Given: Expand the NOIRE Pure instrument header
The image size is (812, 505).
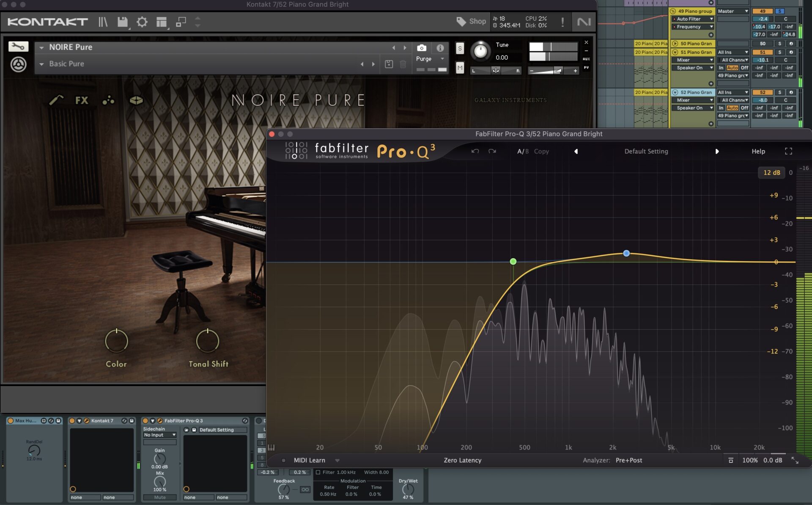Looking at the screenshot, I should pos(41,47).
